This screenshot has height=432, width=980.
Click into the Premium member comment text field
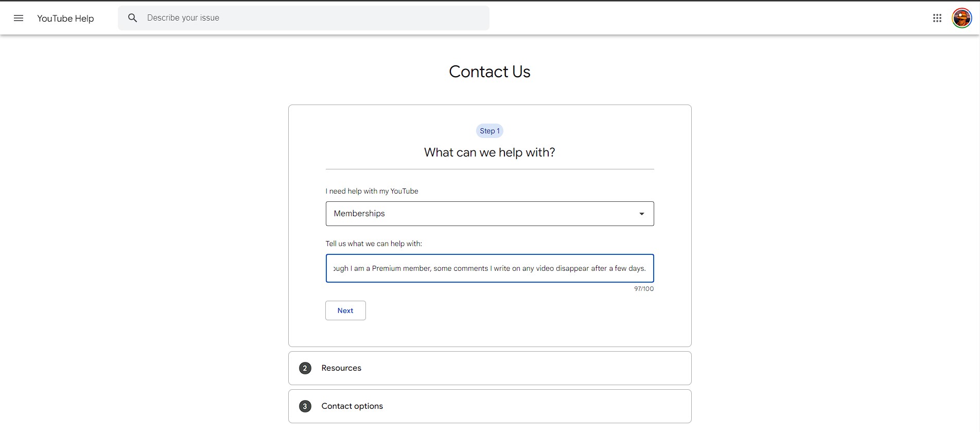489,268
